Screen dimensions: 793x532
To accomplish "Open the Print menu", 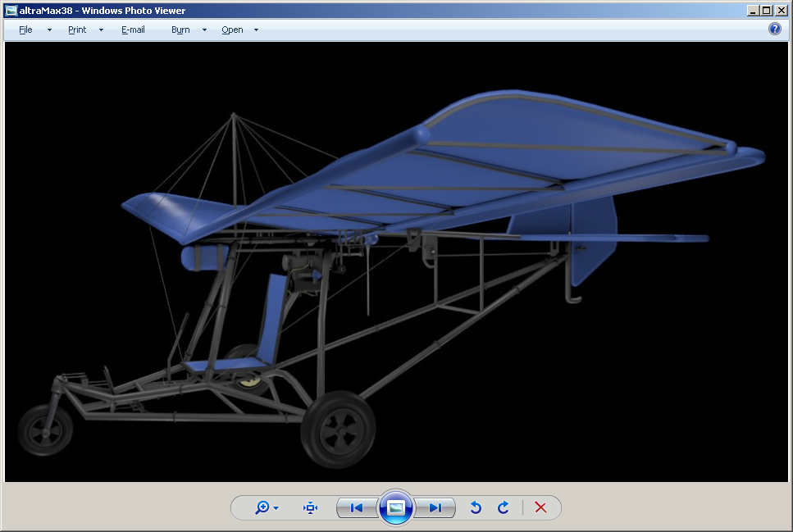I will click(77, 30).
